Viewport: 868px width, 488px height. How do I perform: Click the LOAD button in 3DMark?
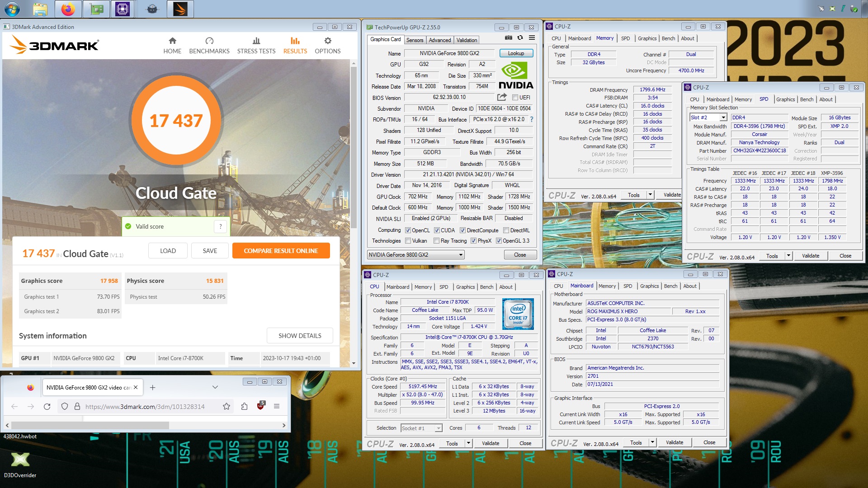(x=168, y=251)
